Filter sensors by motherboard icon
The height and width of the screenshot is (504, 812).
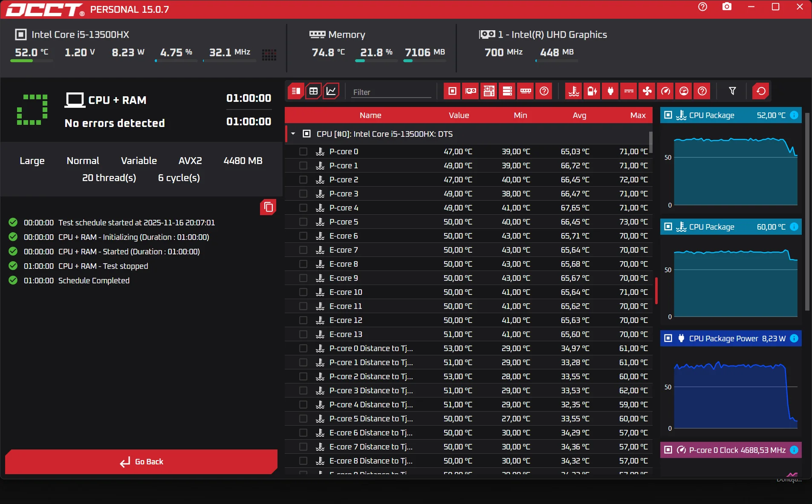pos(489,91)
